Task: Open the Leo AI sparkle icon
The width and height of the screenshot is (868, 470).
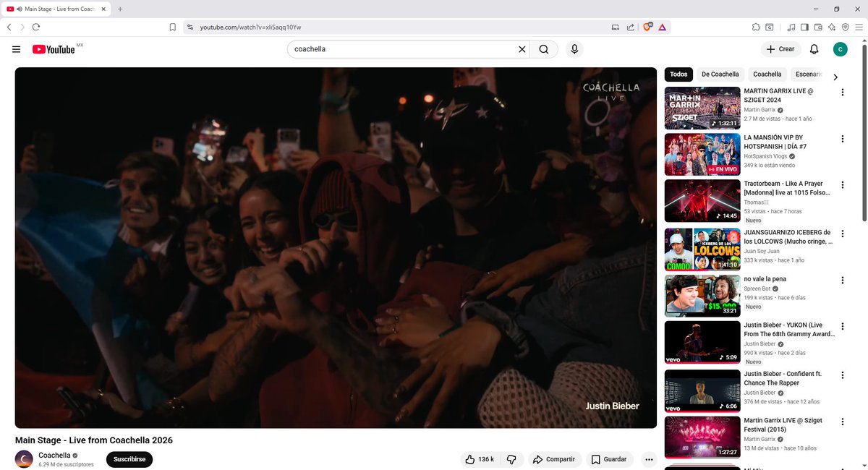Action: point(832,27)
